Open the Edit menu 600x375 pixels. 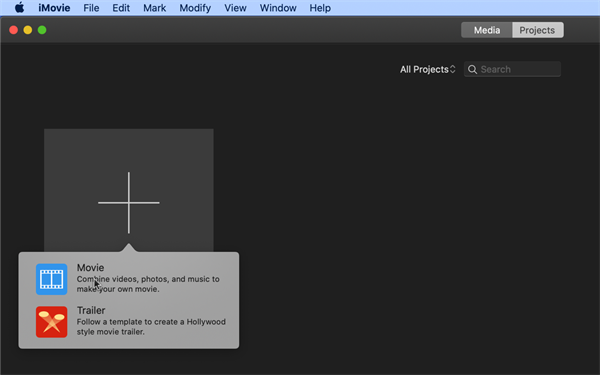(121, 8)
